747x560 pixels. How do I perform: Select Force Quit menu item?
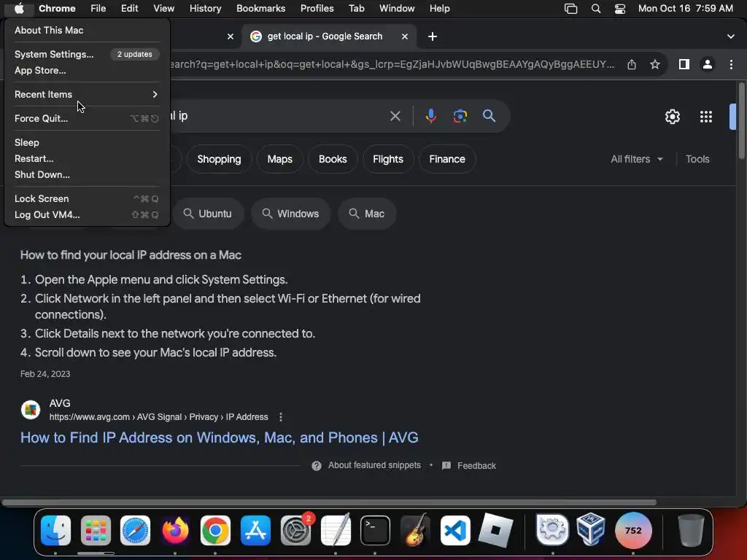tap(87, 119)
